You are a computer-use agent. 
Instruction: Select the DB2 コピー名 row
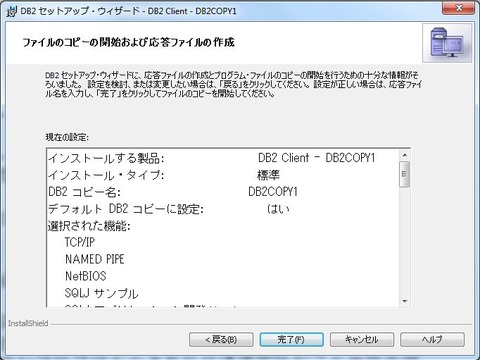pyautogui.click(x=223, y=192)
